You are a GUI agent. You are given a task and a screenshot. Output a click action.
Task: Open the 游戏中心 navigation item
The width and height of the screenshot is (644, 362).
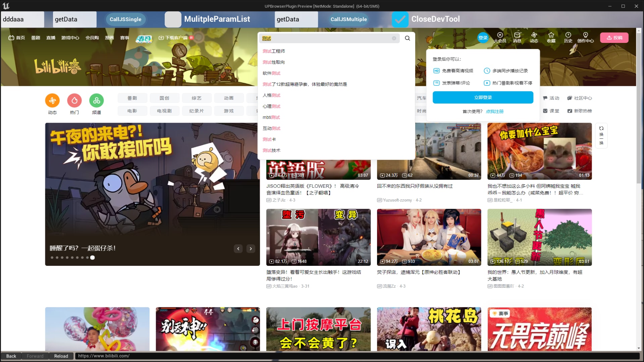[70, 38]
